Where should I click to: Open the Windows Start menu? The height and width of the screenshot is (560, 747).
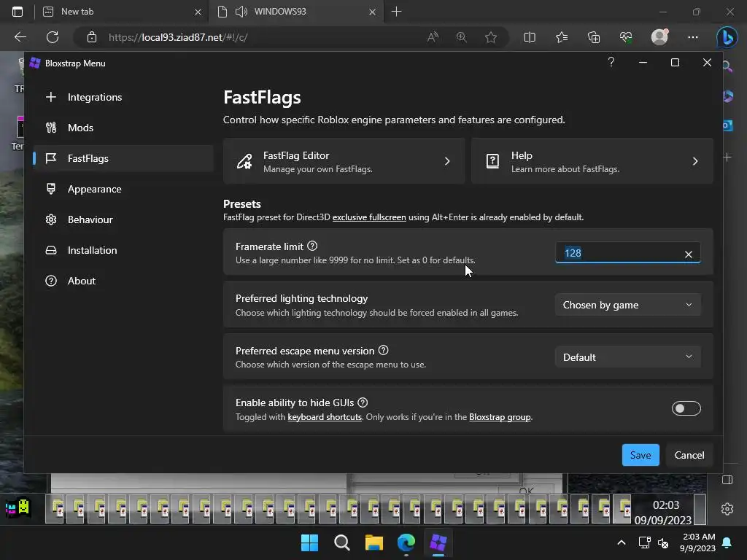point(309,542)
